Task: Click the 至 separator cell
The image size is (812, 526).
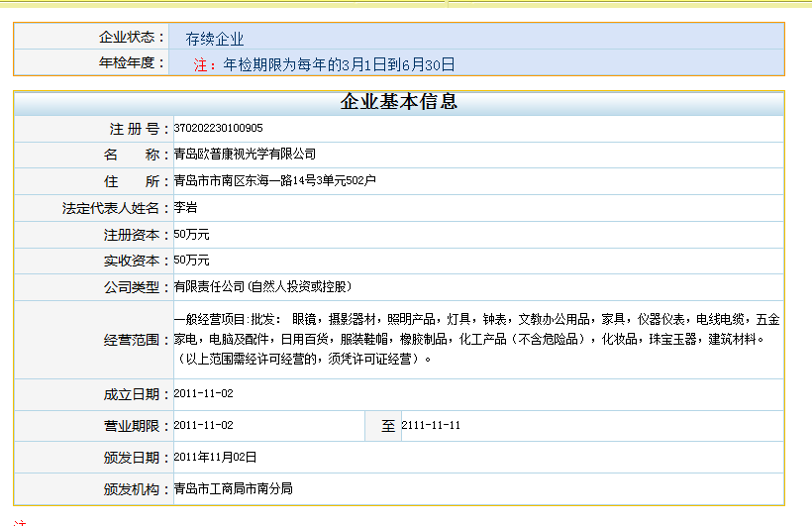Action: tap(383, 426)
